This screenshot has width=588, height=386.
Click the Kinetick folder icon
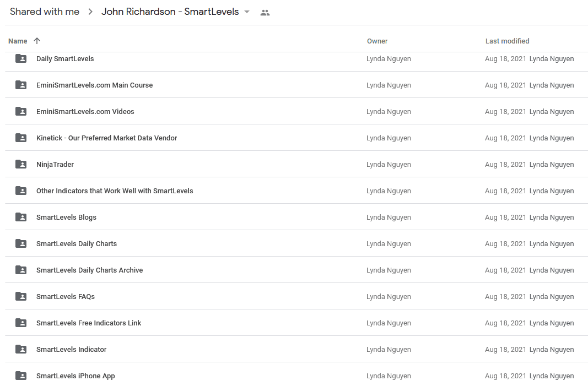point(20,138)
